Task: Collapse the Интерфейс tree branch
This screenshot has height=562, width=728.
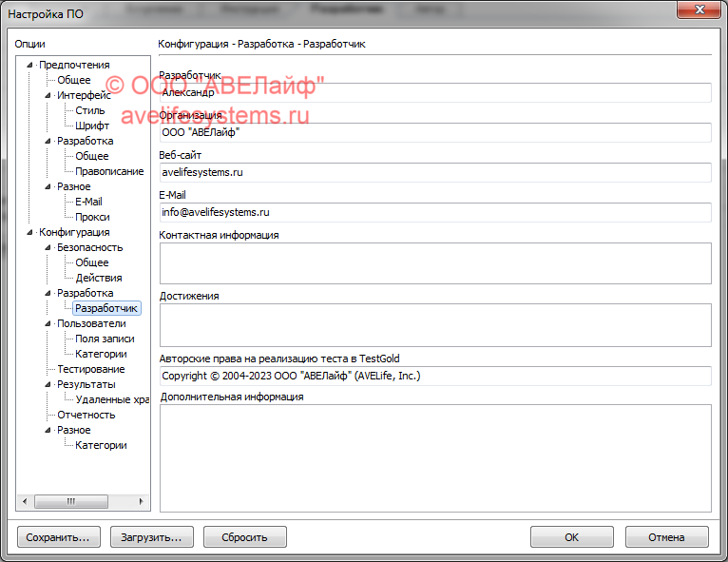Action: 48,95
